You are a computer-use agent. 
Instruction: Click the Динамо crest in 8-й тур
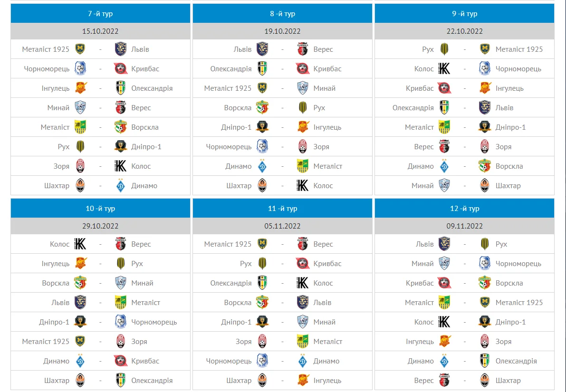262,166
